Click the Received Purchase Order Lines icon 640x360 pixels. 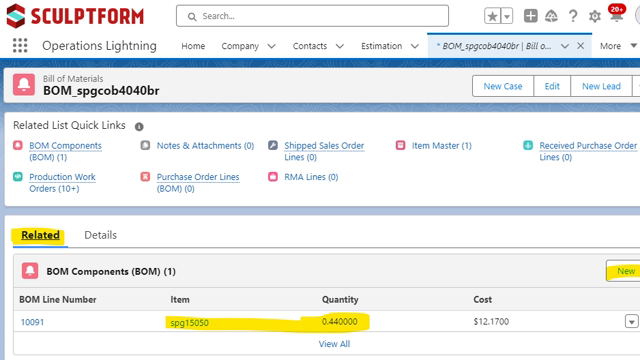[x=528, y=145]
